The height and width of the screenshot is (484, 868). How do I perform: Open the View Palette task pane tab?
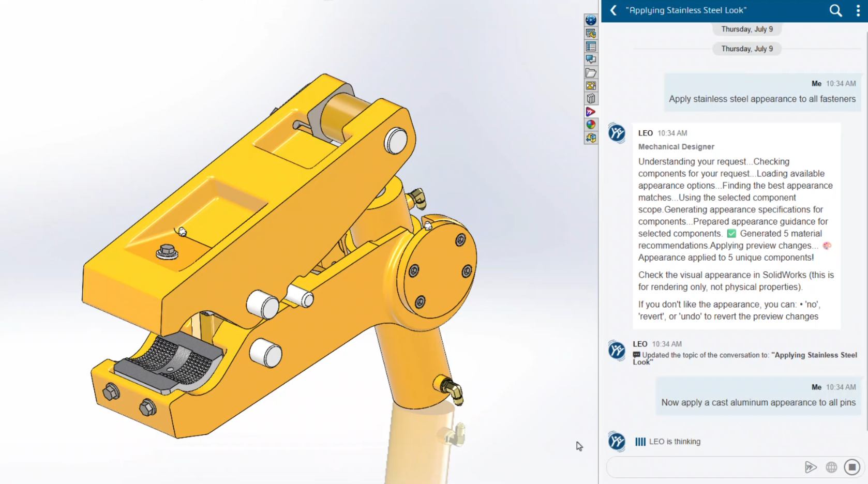coord(591,86)
